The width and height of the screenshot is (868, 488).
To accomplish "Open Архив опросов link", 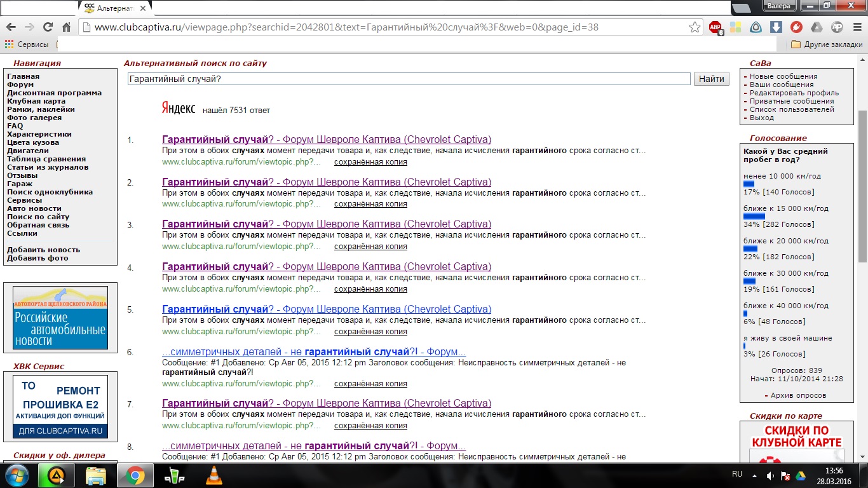I will click(x=798, y=395).
